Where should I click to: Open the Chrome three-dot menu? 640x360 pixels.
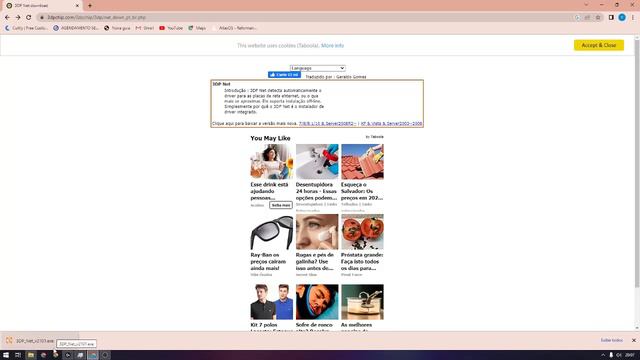[633, 18]
